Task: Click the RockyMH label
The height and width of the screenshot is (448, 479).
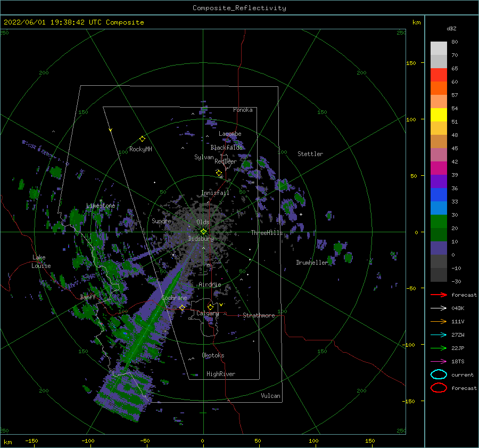Action: (141, 149)
